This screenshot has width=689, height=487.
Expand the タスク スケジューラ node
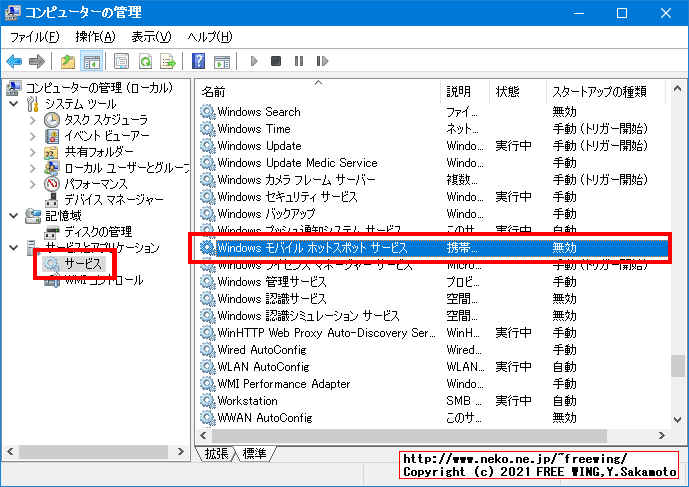tap(33, 120)
